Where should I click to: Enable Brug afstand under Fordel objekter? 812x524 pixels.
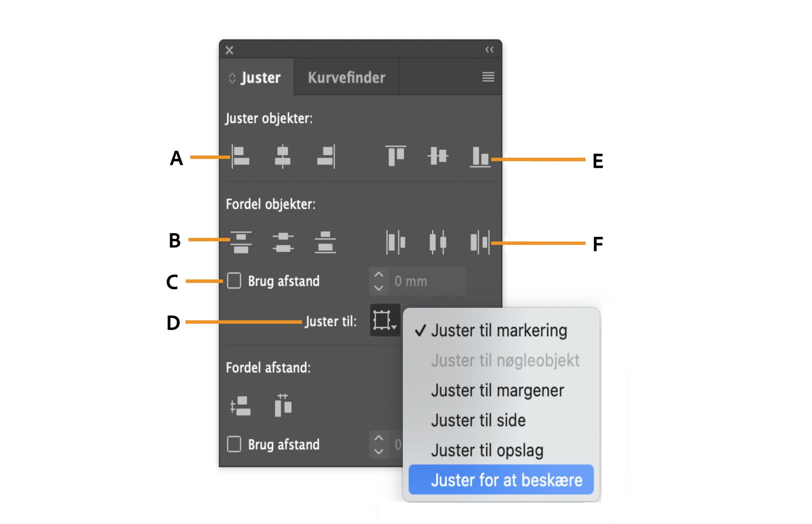234,281
